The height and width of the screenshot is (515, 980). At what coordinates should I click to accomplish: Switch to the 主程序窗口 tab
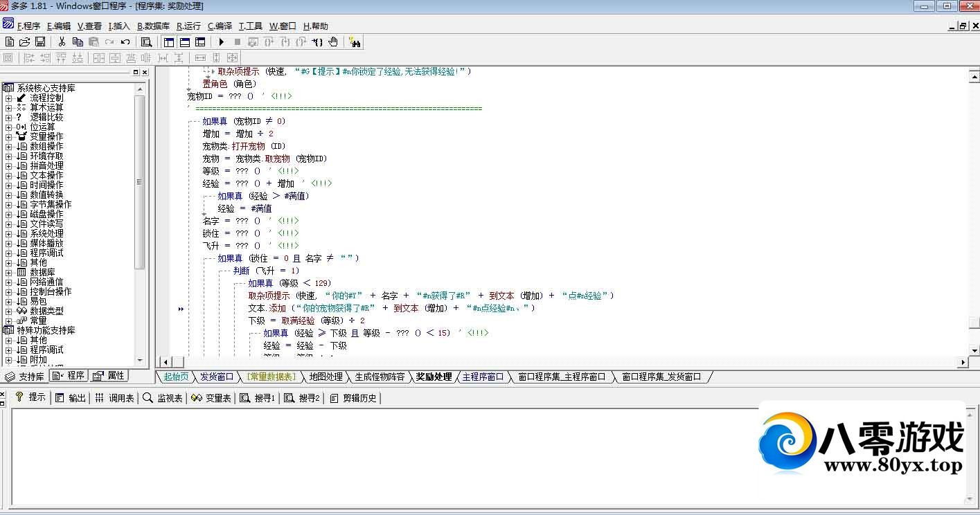pos(483,377)
